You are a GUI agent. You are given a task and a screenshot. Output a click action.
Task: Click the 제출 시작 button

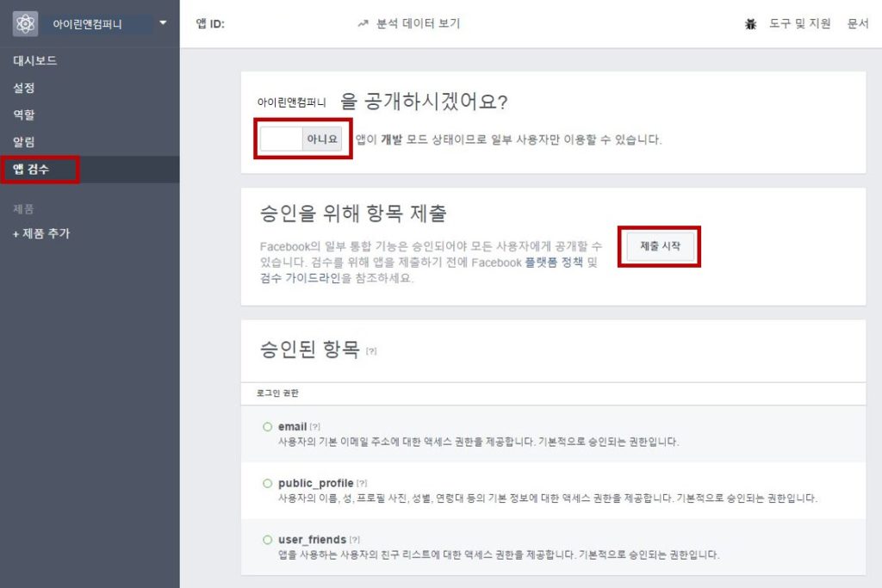[660, 246]
